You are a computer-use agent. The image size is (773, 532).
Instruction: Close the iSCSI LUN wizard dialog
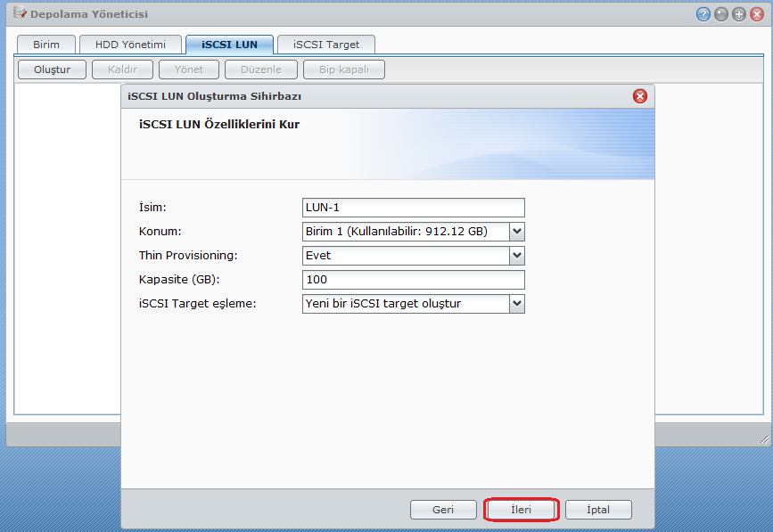[x=639, y=96]
